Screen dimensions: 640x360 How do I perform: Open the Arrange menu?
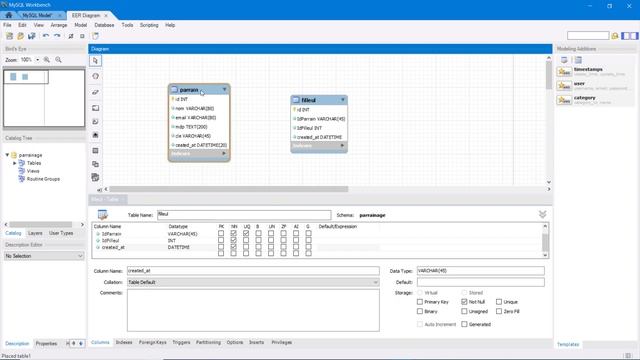[59, 25]
